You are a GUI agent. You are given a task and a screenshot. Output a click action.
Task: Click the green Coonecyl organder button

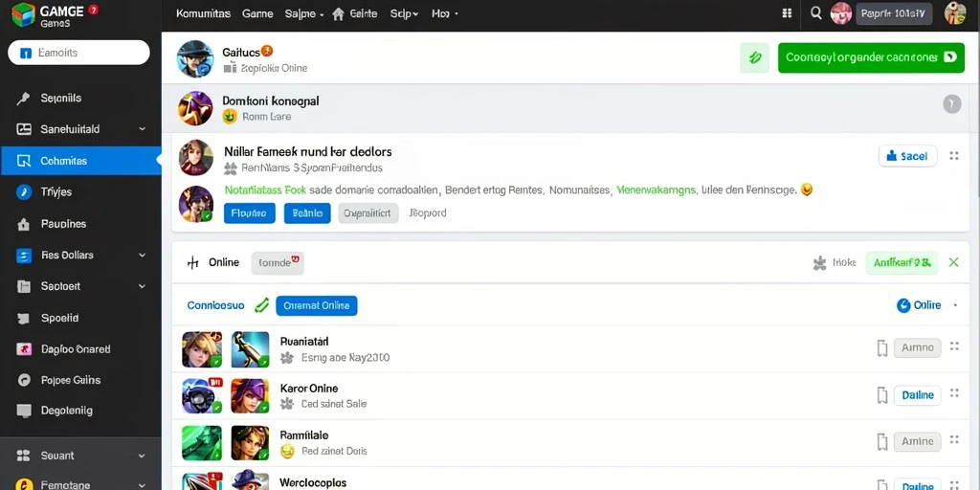coord(871,57)
